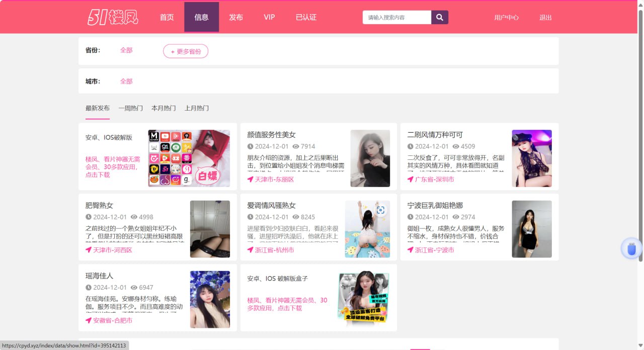Focus the 请输入搜索内容 search field
The image size is (644, 350).
[x=396, y=18]
